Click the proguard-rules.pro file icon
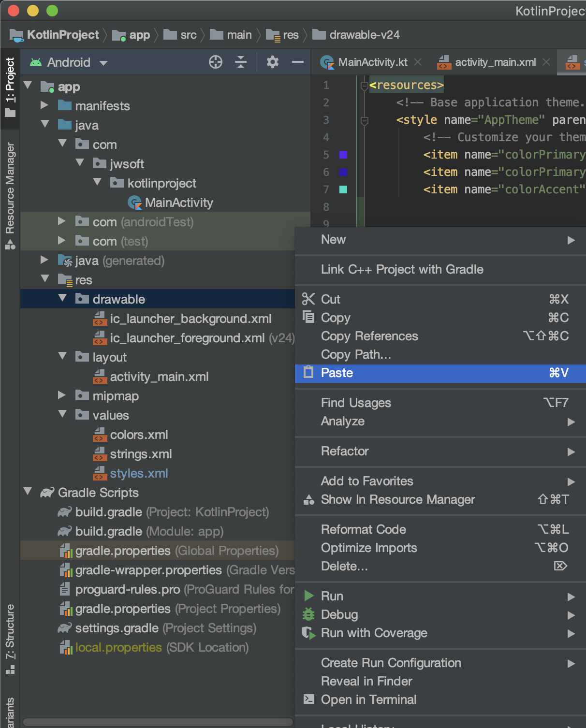Screen dimensions: 586x728 click(x=65, y=589)
